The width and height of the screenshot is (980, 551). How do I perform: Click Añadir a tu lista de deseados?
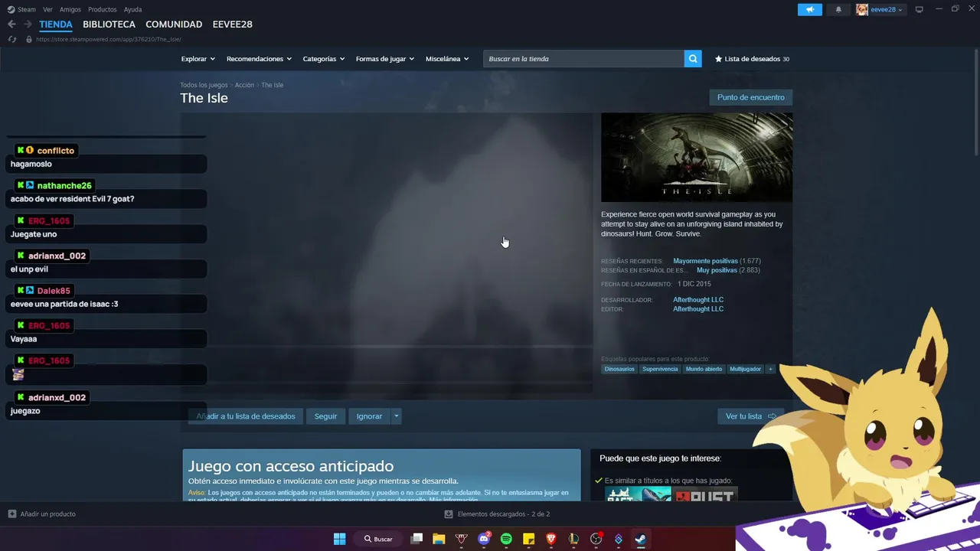click(x=245, y=416)
